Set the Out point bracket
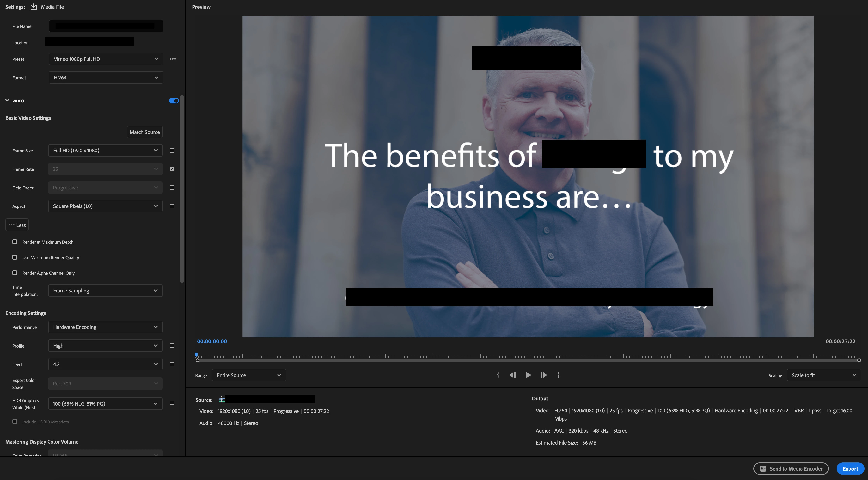This screenshot has width=868, height=480. click(558, 375)
